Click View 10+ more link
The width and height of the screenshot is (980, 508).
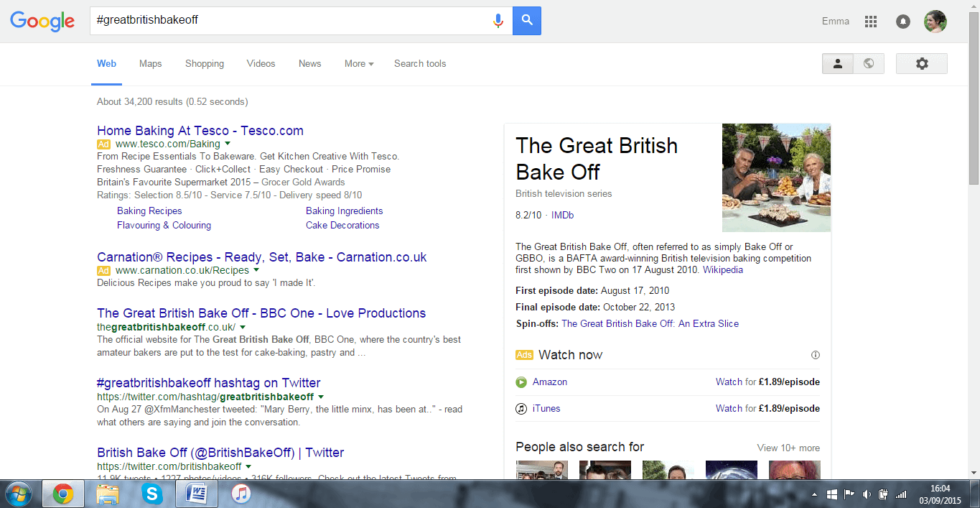[x=788, y=448]
